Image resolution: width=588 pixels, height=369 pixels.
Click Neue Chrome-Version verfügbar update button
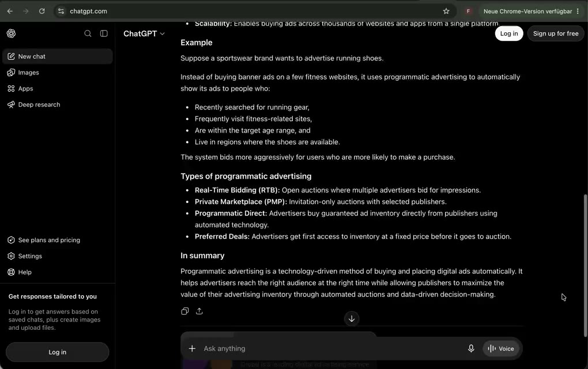pos(527,12)
